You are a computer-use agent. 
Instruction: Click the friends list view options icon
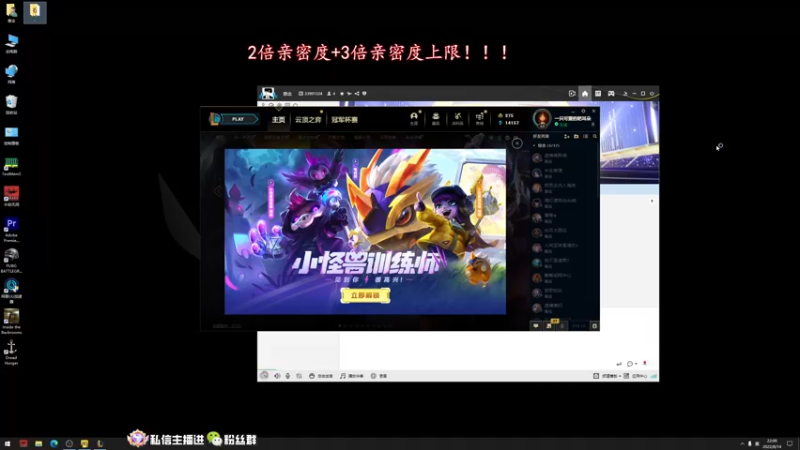[x=586, y=136]
